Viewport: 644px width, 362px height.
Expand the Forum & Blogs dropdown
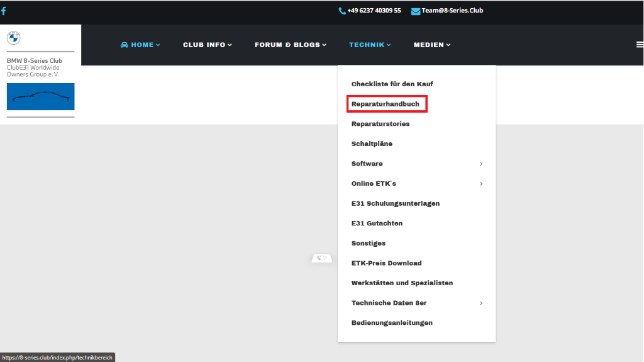(291, 45)
